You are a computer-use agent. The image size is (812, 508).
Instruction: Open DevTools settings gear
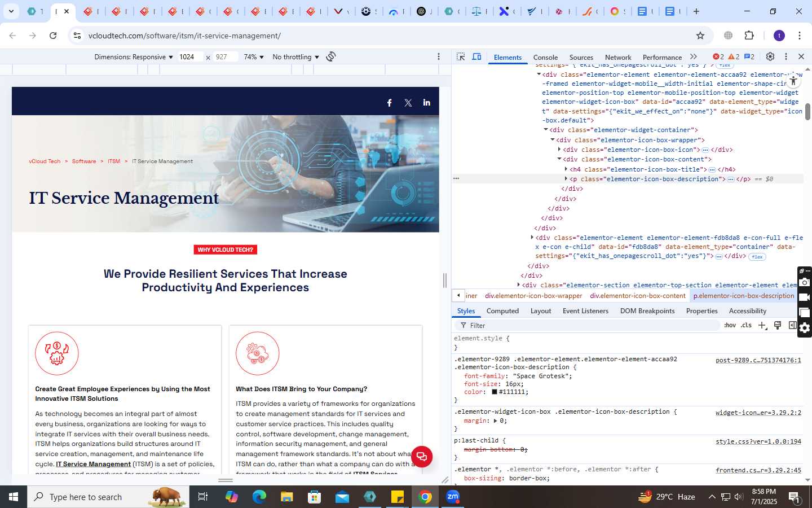[x=770, y=56]
